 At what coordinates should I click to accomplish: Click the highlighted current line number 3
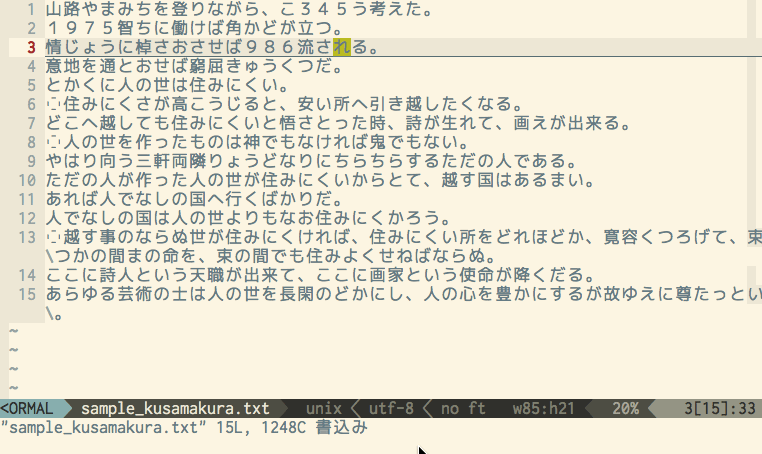tap(32, 47)
